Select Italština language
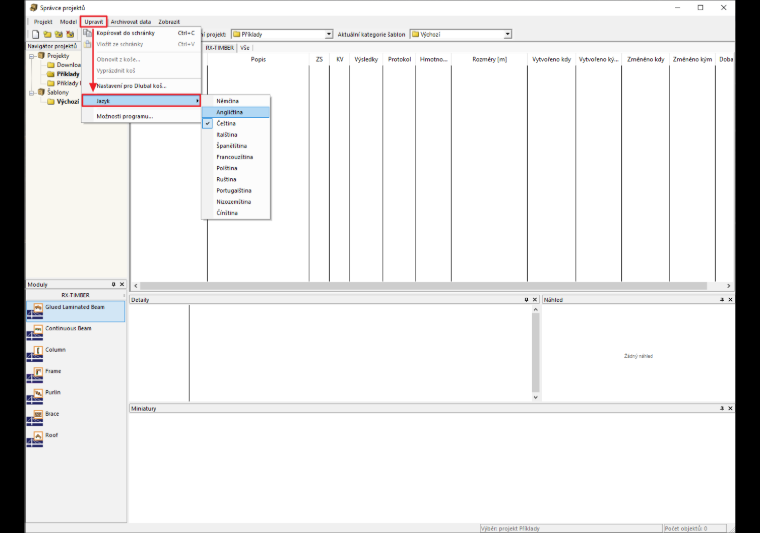 [236, 135]
